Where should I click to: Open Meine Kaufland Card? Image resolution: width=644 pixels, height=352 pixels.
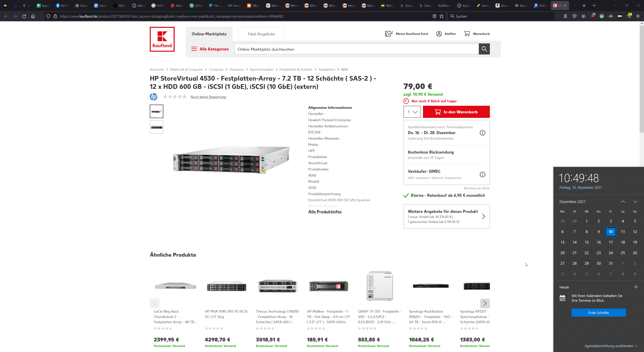[x=407, y=34]
